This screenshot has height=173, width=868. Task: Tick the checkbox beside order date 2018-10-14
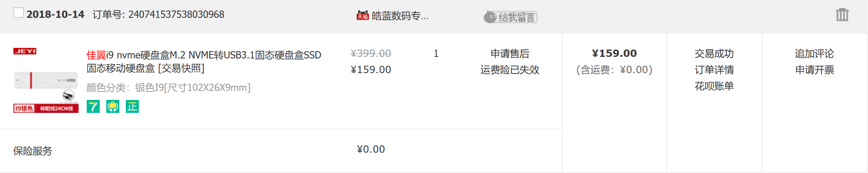pos(19,13)
